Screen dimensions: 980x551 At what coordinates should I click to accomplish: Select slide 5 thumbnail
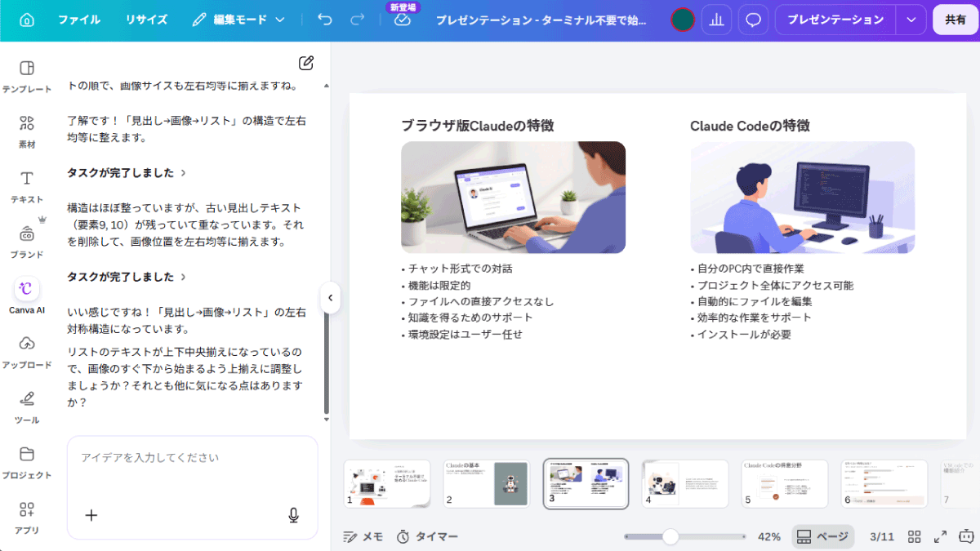point(785,483)
